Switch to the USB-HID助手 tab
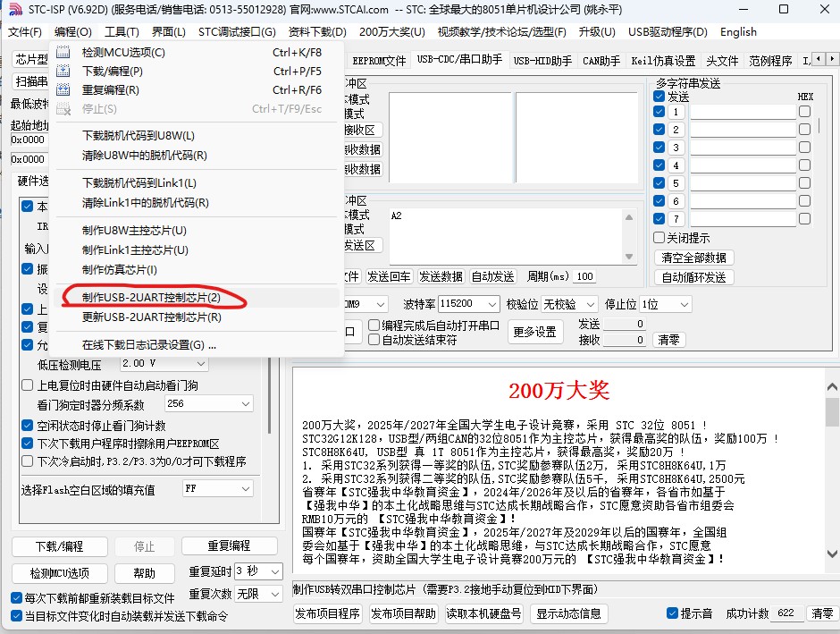 click(542, 61)
